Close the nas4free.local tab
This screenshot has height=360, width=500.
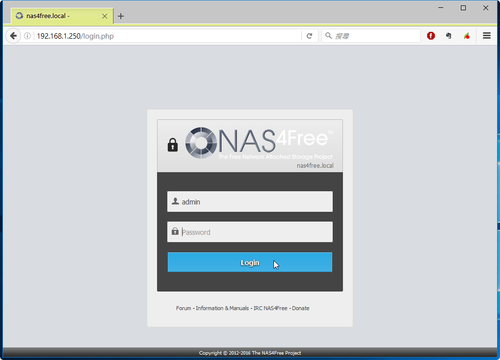(105, 16)
